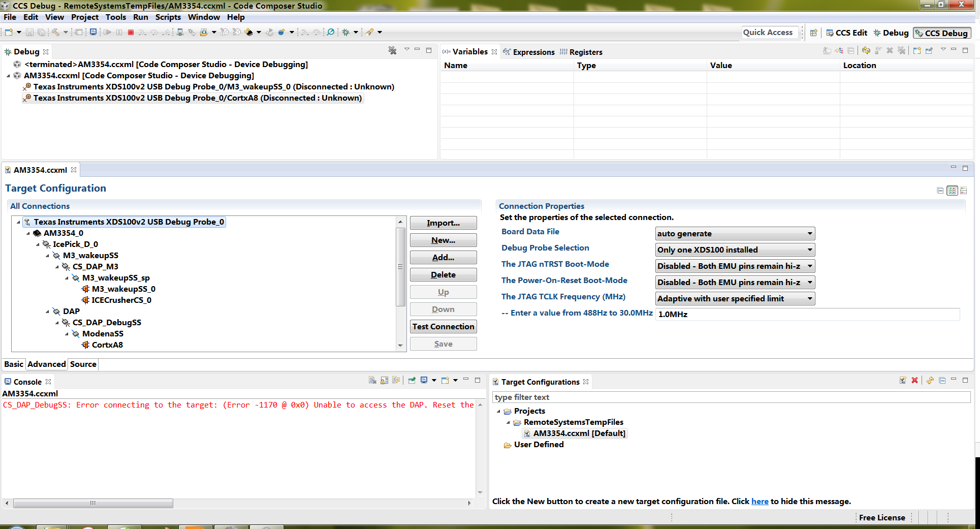Click the blue monitor toolbar icon
This screenshot has width=980, height=529.
tap(93, 32)
